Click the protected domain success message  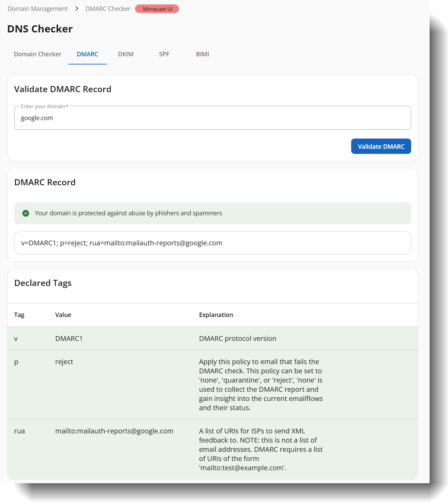coord(128,213)
